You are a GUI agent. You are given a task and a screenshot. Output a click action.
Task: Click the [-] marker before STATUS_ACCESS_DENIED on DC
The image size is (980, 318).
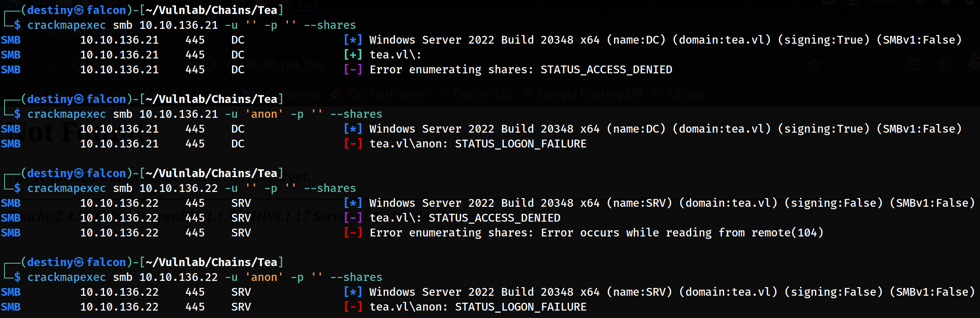click(353, 70)
